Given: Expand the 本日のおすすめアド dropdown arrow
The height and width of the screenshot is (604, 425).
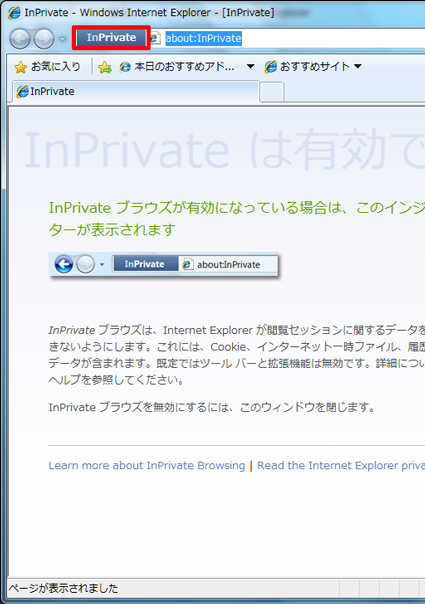Looking at the screenshot, I should click(x=250, y=66).
